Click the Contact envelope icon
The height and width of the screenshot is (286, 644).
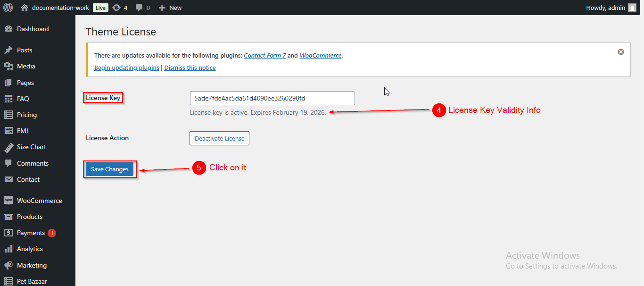8,179
